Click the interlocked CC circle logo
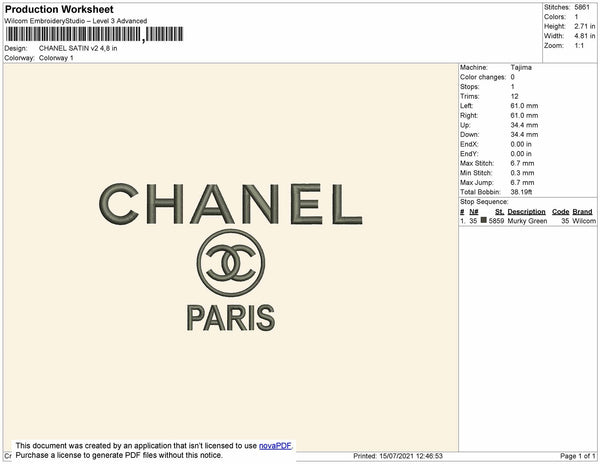The height and width of the screenshot is (464, 600). pyautogui.click(x=231, y=263)
